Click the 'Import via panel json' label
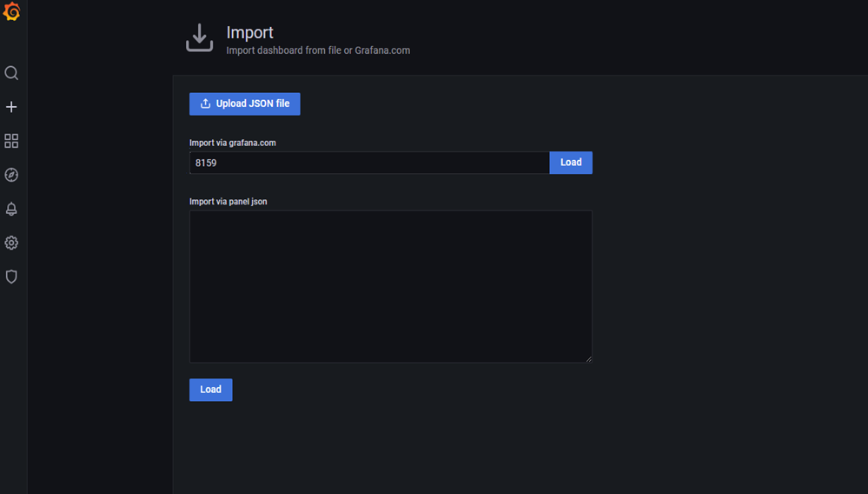868x494 pixels. point(228,202)
